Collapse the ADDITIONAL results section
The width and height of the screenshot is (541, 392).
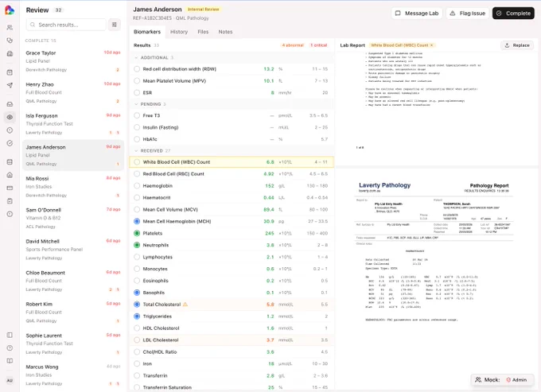136,57
